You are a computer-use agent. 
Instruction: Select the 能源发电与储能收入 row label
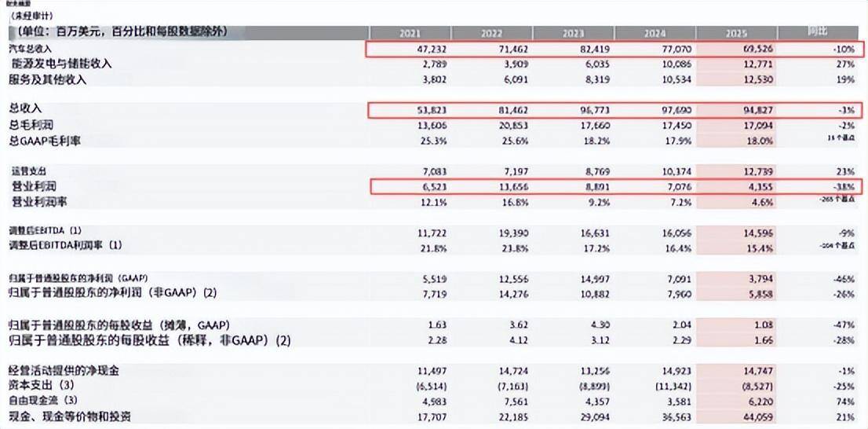tap(61, 64)
